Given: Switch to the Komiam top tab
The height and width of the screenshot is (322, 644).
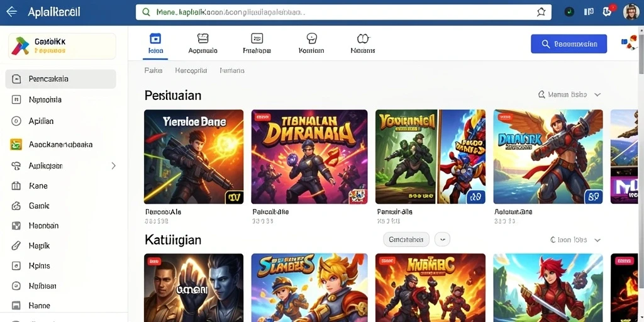Looking at the screenshot, I should click(x=311, y=44).
